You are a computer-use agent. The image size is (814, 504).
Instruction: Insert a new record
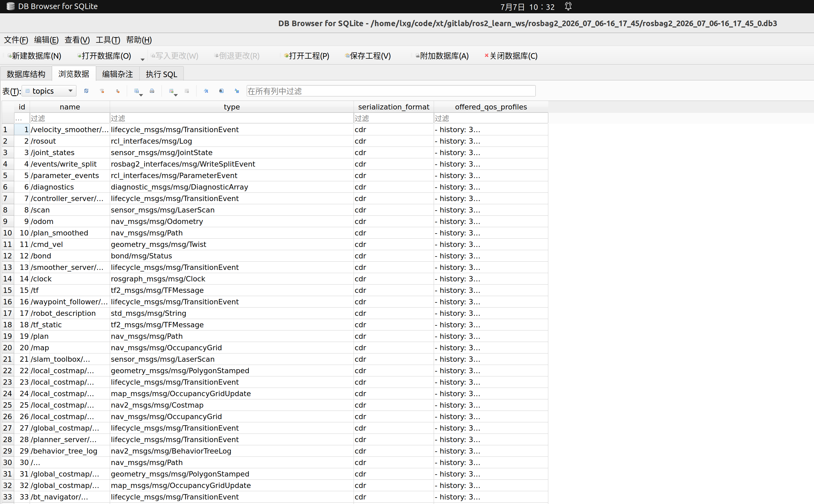pos(171,91)
